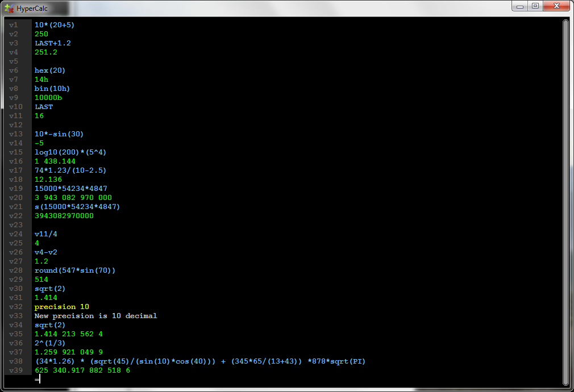Click the result 3943082970000 without spaces
This screenshot has height=392, width=574.
click(x=64, y=216)
